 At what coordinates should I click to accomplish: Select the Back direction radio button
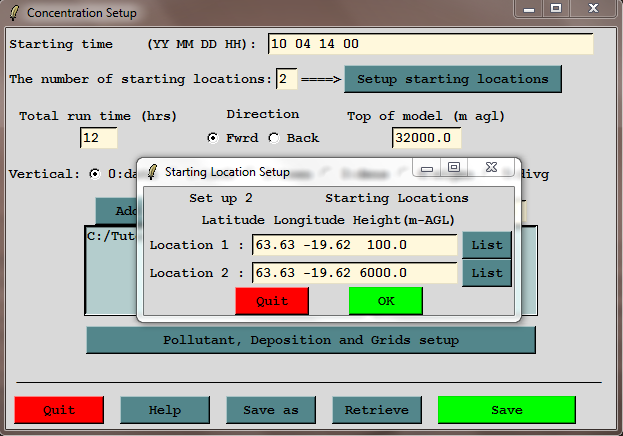273,137
